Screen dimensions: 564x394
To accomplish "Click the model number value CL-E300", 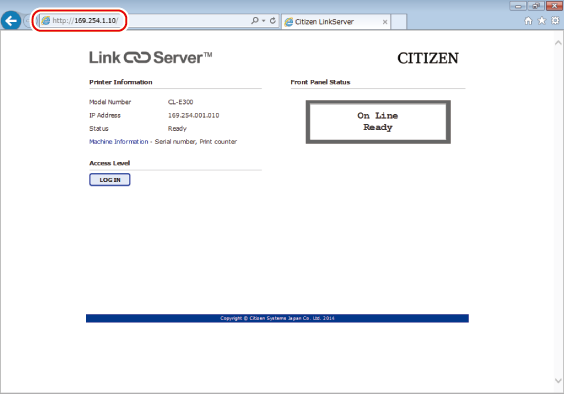I will pos(181,102).
